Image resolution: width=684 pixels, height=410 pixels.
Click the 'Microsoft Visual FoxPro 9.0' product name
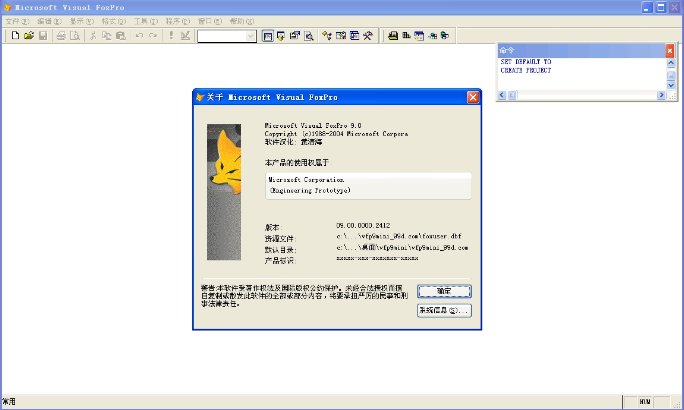pyautogui.click(x=313, y=126)
